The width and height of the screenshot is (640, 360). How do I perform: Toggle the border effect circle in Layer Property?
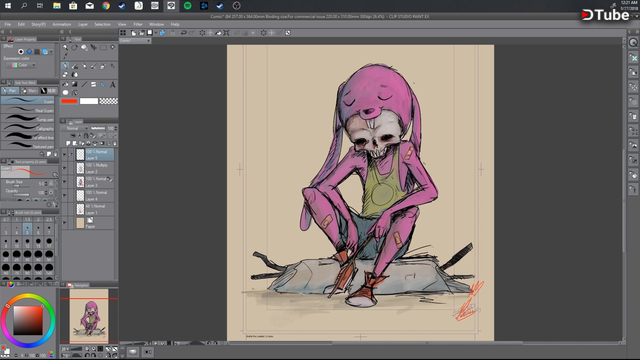coord(21,51)
